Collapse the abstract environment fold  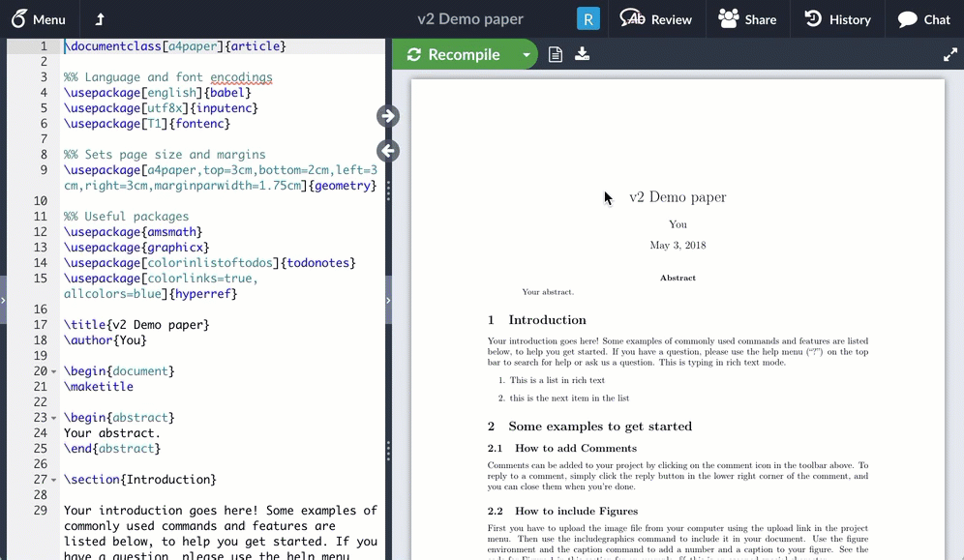pos(52,417)
